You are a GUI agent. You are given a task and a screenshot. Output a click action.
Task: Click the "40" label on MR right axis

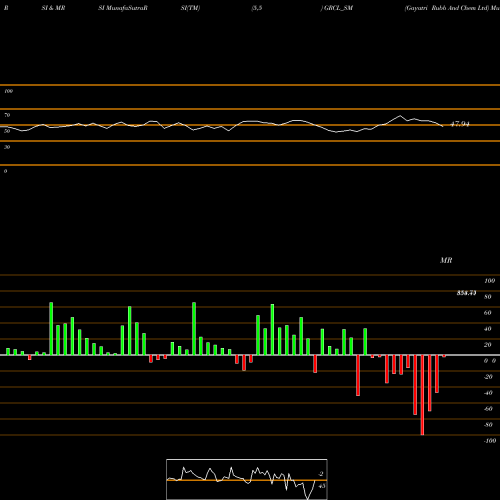(488, 329)
